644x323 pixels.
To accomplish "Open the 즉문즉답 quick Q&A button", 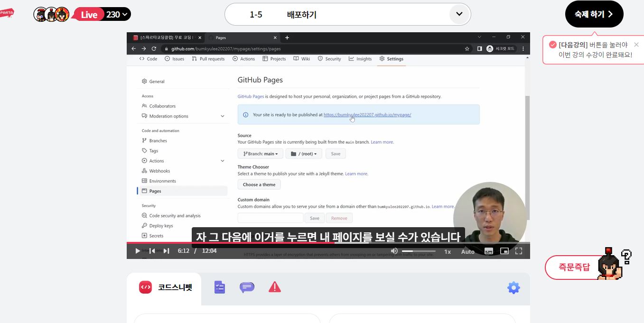I will pos(574,267).
